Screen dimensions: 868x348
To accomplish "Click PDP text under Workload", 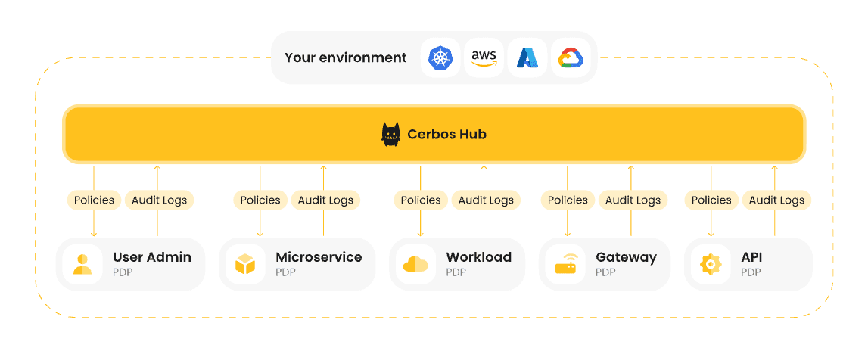I will 456,272.
